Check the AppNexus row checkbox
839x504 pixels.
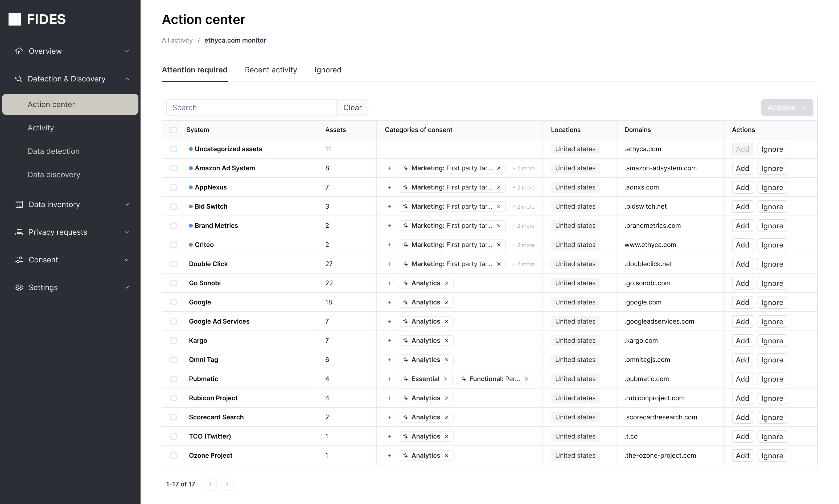click(x=174, y=188)
